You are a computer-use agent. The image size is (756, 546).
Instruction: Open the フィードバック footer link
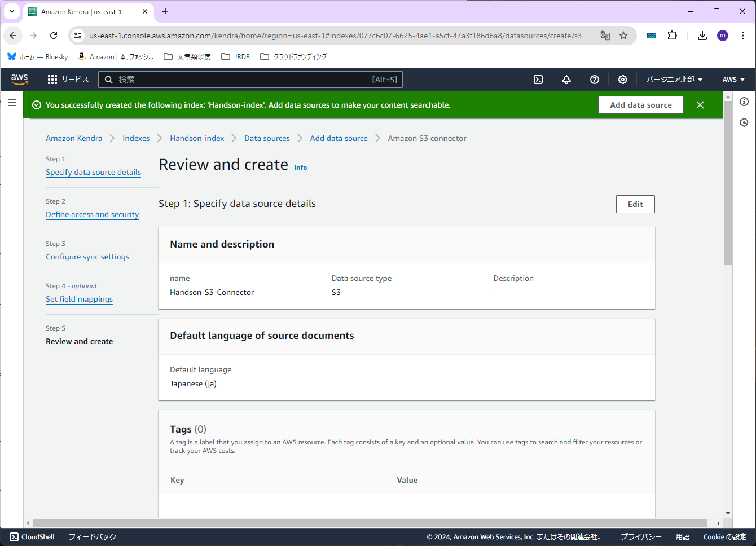point(93,537)
